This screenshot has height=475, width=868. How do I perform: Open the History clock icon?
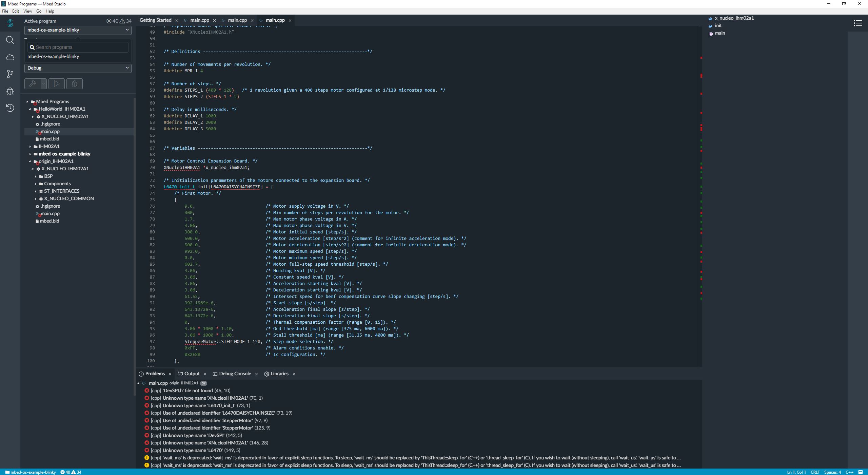10,108
